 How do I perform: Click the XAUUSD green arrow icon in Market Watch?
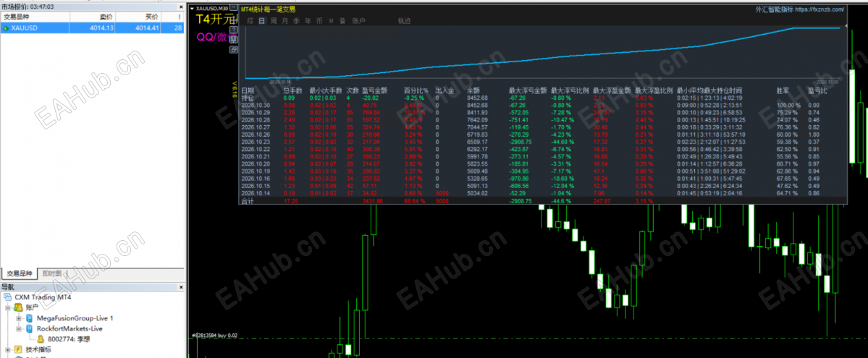6,27
